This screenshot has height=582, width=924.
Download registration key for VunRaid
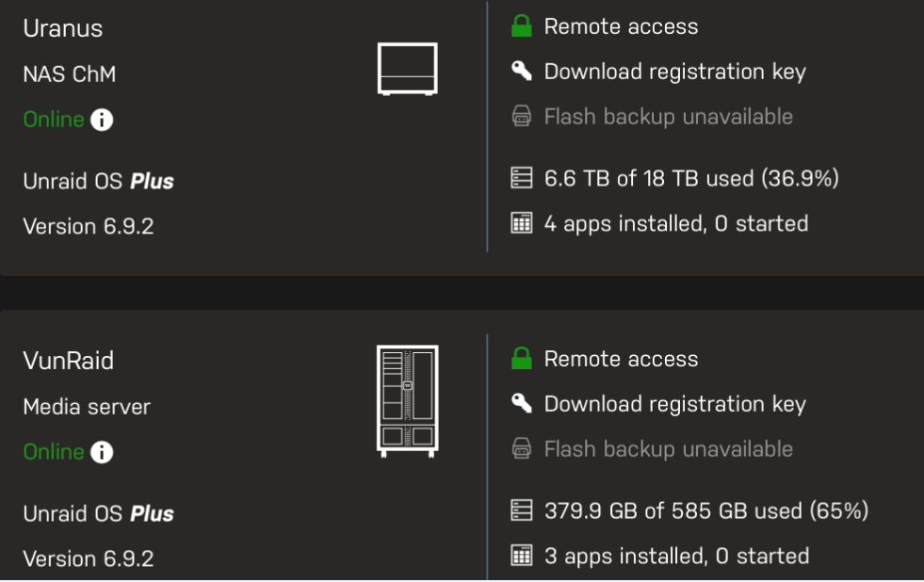click(x=674, y=404)
